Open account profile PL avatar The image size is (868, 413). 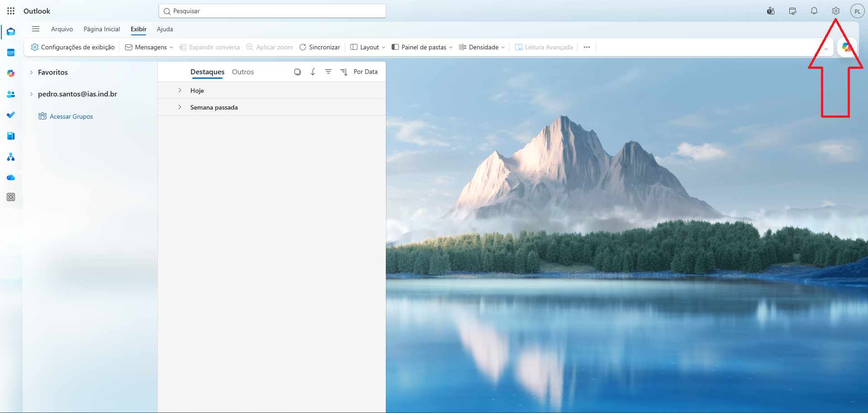(x=857, y=11)
